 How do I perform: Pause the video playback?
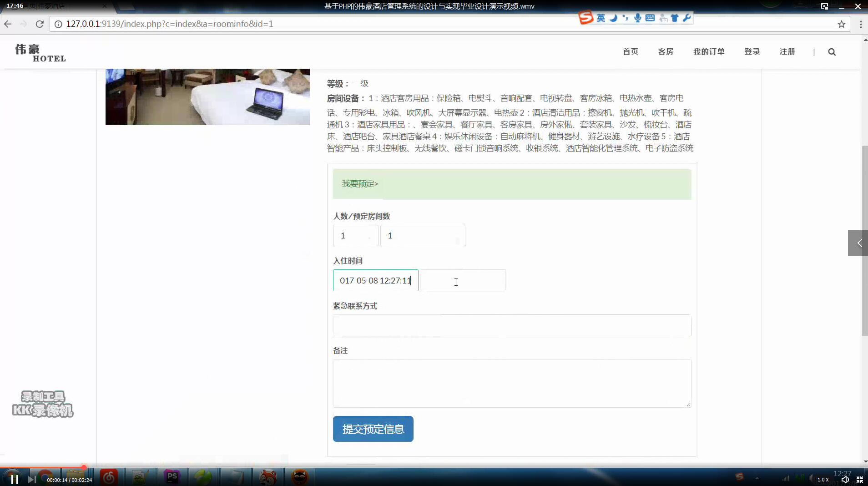[x=14, y=479]
